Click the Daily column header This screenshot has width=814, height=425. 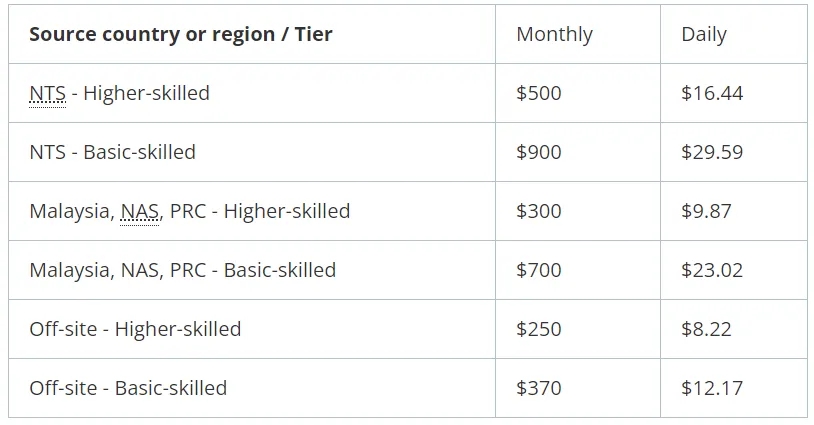coord(704,34)
